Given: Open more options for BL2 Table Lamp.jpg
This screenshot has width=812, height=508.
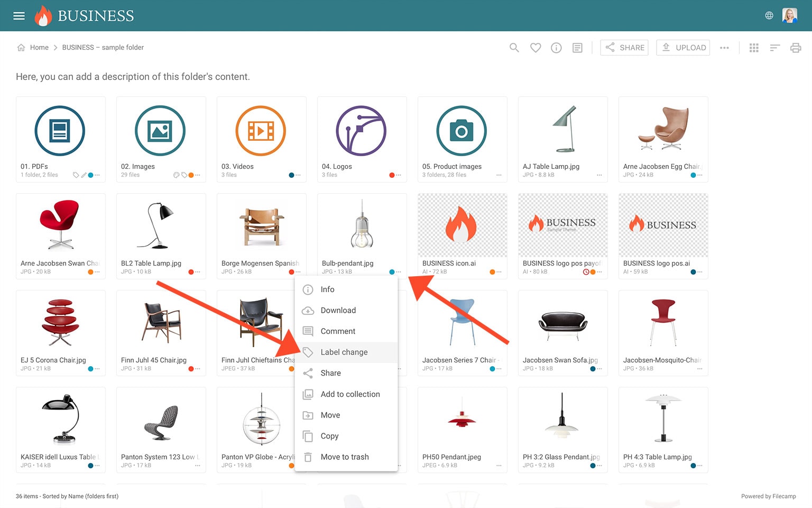Looking at the screenshot, I should coord(198,272).
